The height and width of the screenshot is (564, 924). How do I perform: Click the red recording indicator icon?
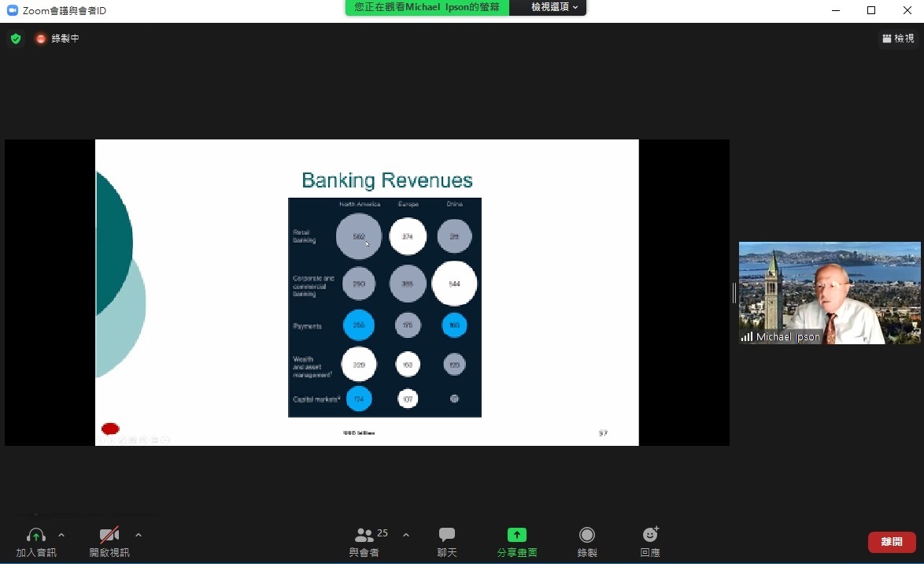[41, 39]
